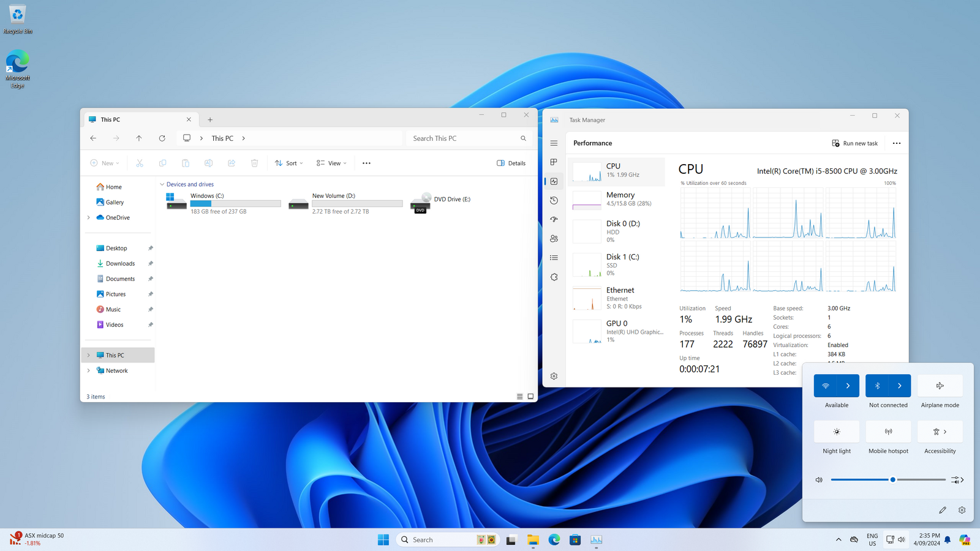
Task: Open Startup apps in Task Manager sidebar
Action: point(554,219)
